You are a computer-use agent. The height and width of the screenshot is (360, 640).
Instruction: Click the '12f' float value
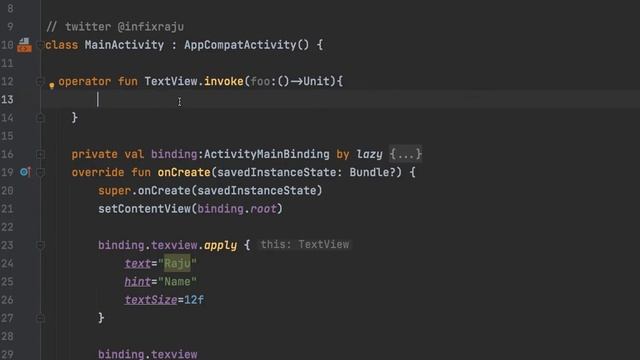coord(194,300)
